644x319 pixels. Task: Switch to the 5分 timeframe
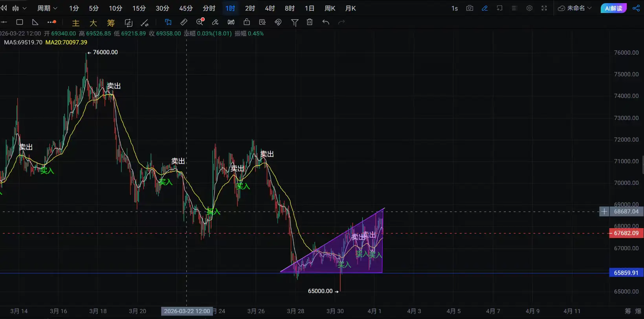point(94,8)
